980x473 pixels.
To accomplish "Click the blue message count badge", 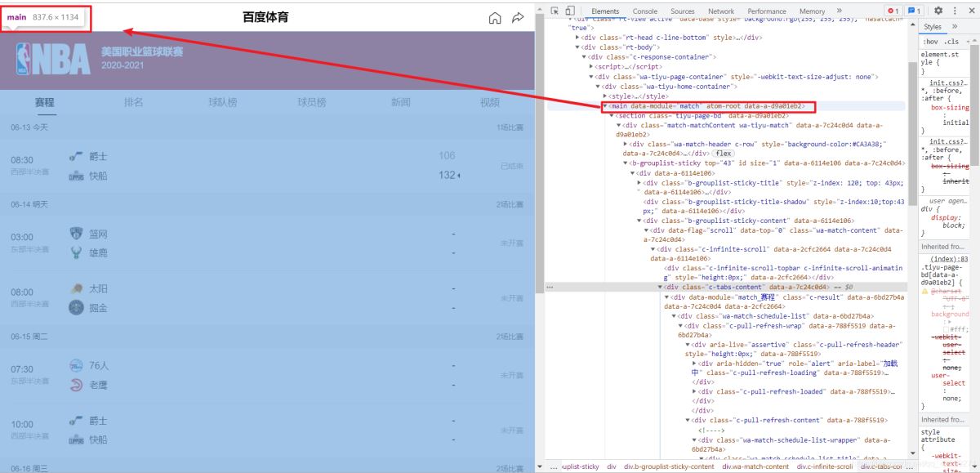I will 915,11.
